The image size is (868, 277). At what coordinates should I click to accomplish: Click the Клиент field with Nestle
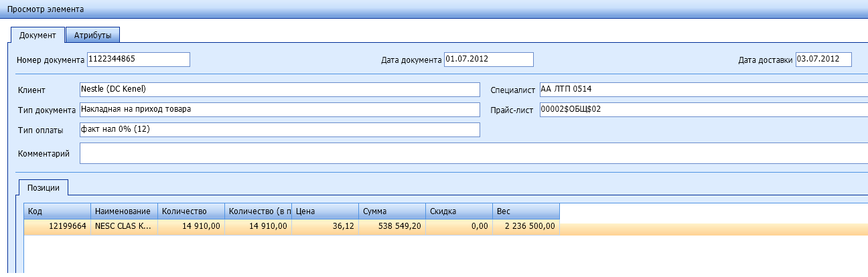279,90
